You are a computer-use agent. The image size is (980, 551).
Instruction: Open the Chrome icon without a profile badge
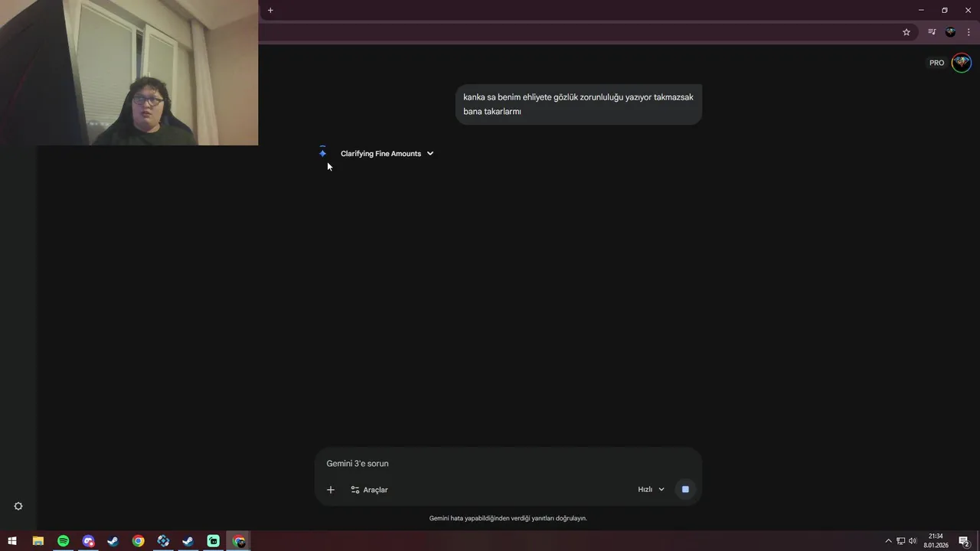[138, 541]
